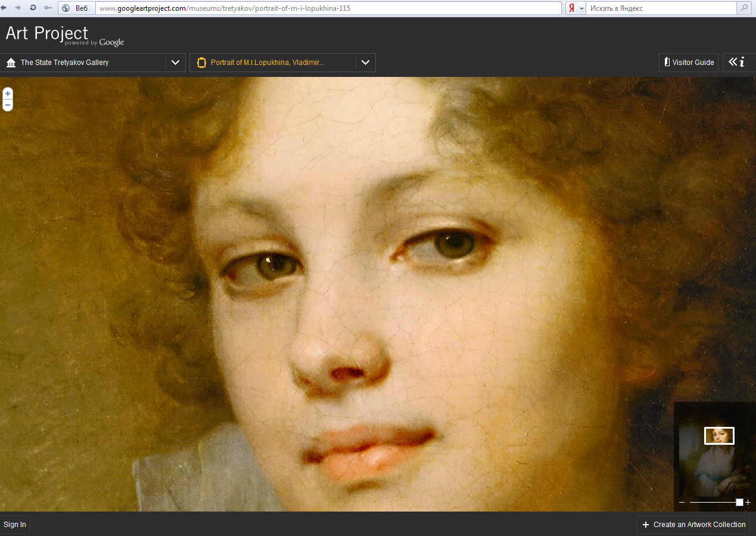Zoom in with the plus button over the painting
The width and height of the screenshot is (756, 536).
[8, 94]
